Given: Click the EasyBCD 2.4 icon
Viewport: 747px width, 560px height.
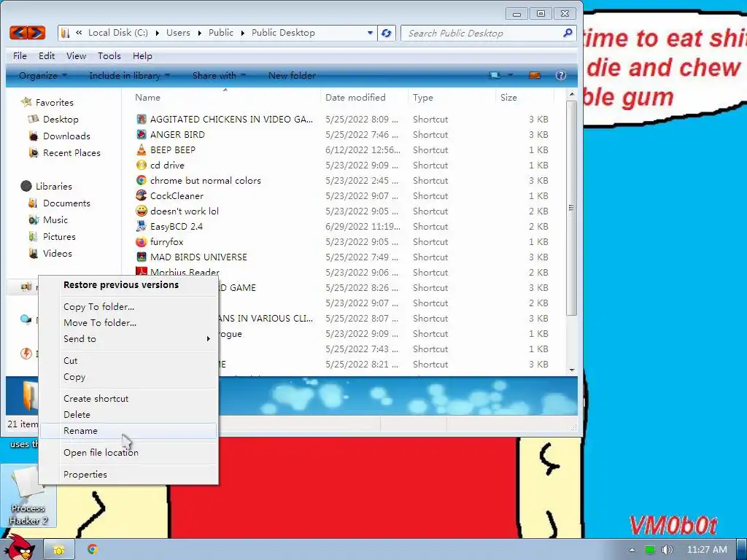Looking at the screenshot, I should point(141,226).
